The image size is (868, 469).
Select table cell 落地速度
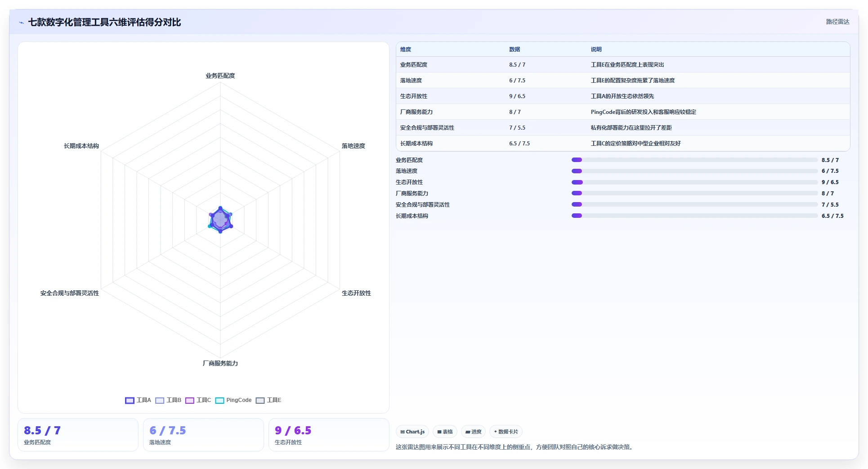click(411, 81)
